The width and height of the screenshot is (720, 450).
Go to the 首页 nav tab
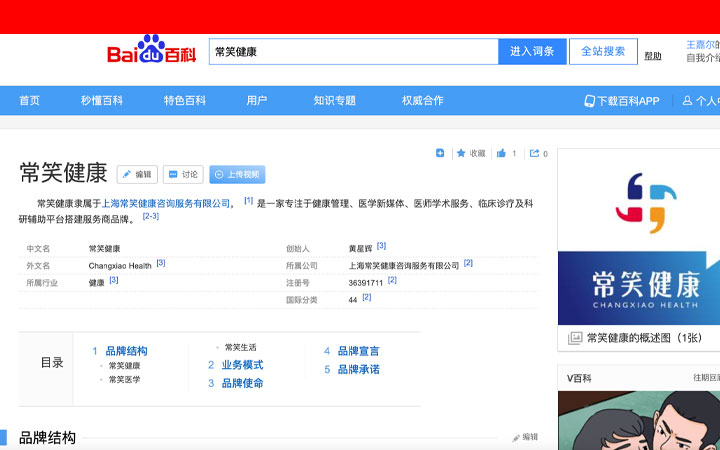[29, 101]
